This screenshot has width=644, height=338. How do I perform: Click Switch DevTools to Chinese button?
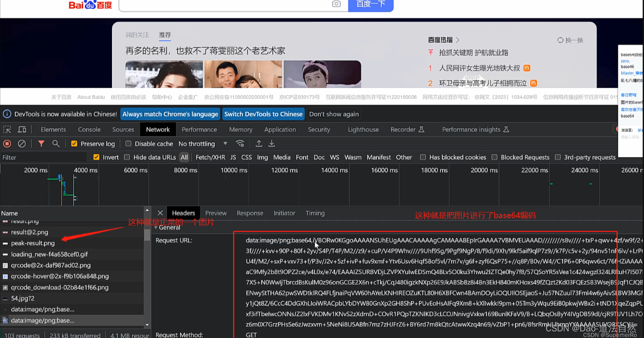(x=263, y=114)
